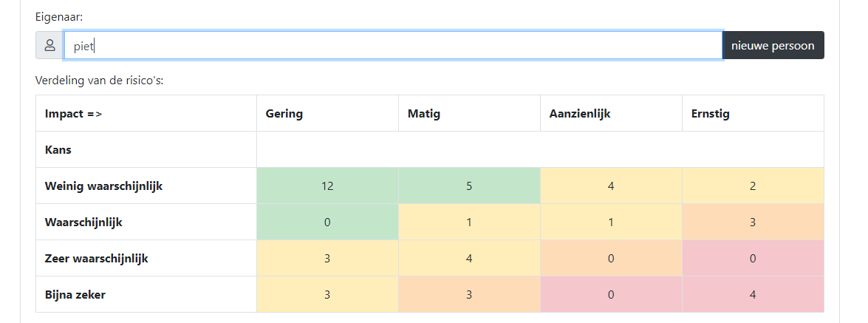This screenshot has width=868, height=323.
Task: Select Bijna zeker / Ernstig cell showing 4
Action: click(x=753, y=294)
